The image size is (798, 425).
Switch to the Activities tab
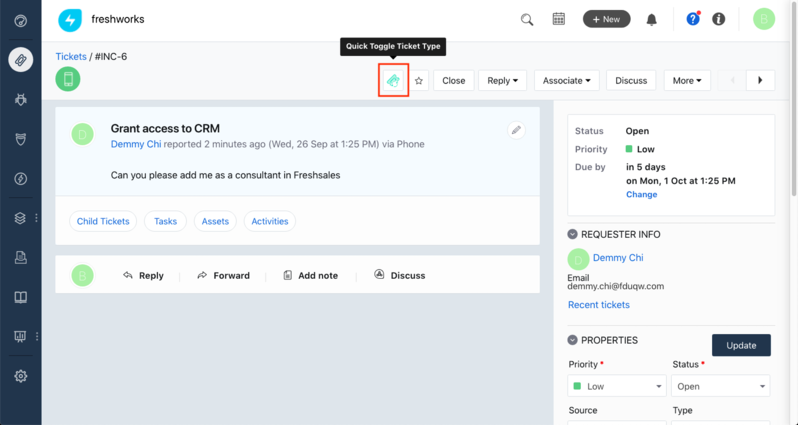[x=270, y=221]
